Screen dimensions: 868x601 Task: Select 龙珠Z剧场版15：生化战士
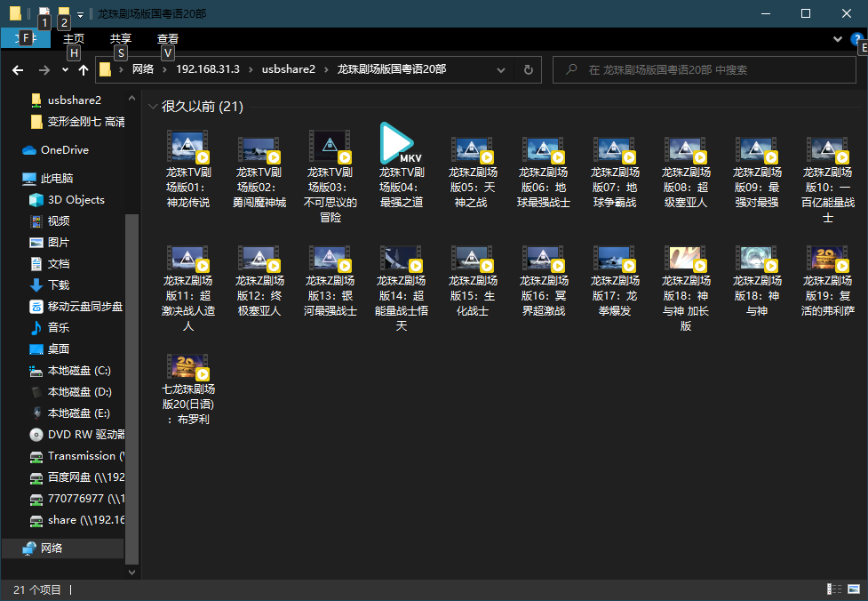(x=472, y=281)
